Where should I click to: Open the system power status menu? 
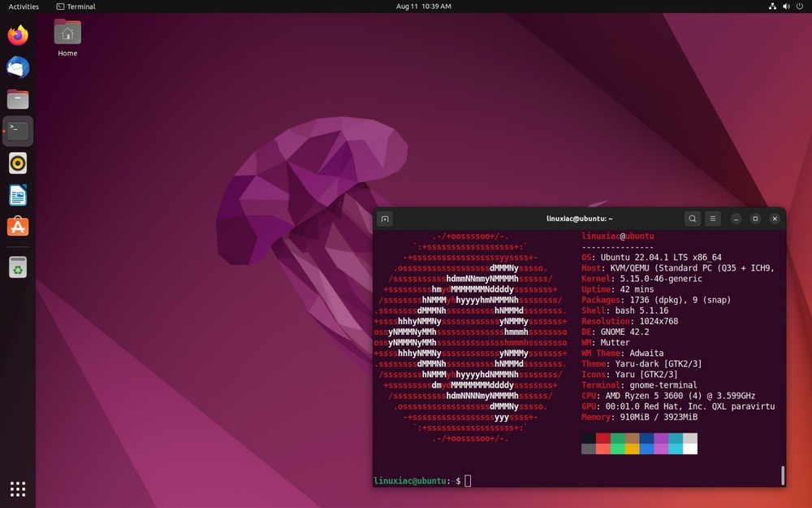800,7
